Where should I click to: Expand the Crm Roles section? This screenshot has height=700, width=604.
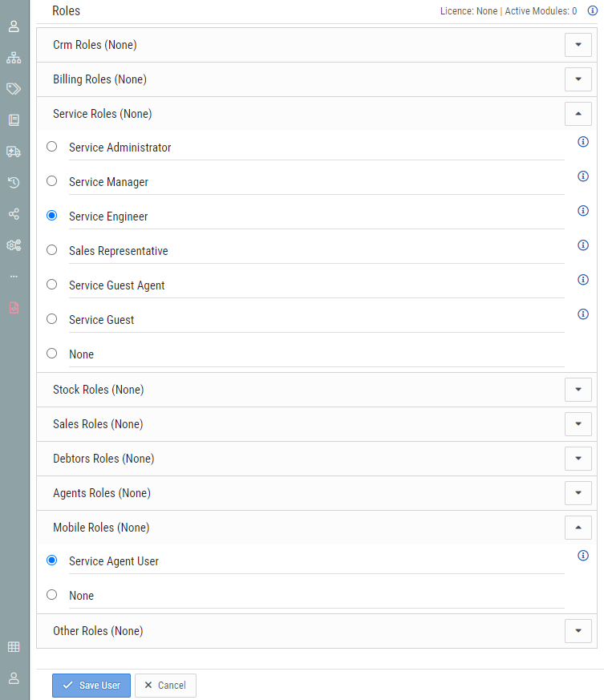578,45
